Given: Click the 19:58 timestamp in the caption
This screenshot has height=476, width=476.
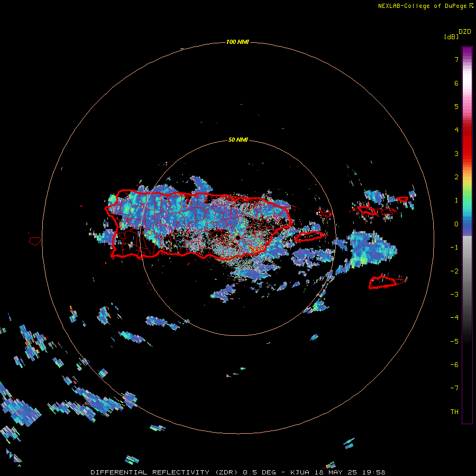Looking at the screenshot, I should 373,472.
